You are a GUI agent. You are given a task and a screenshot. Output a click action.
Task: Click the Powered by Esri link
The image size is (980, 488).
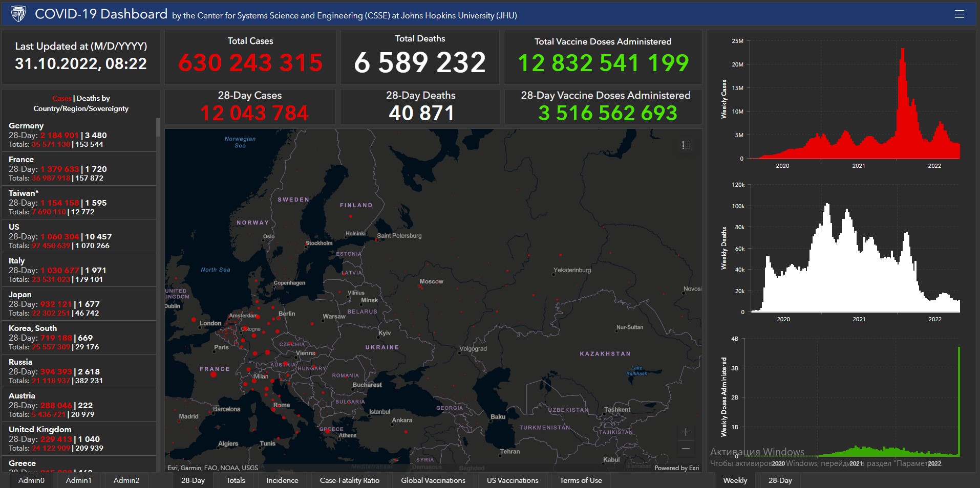point(676,468)
